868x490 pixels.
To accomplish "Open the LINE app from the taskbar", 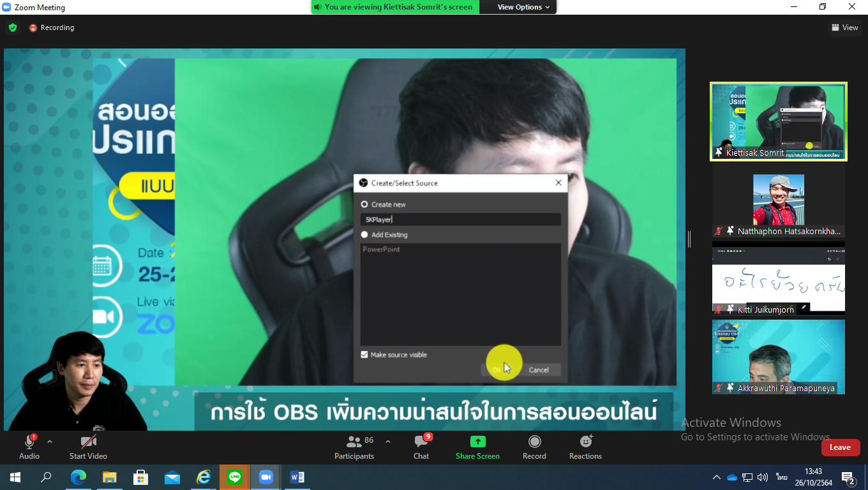I will click(234, 477).
